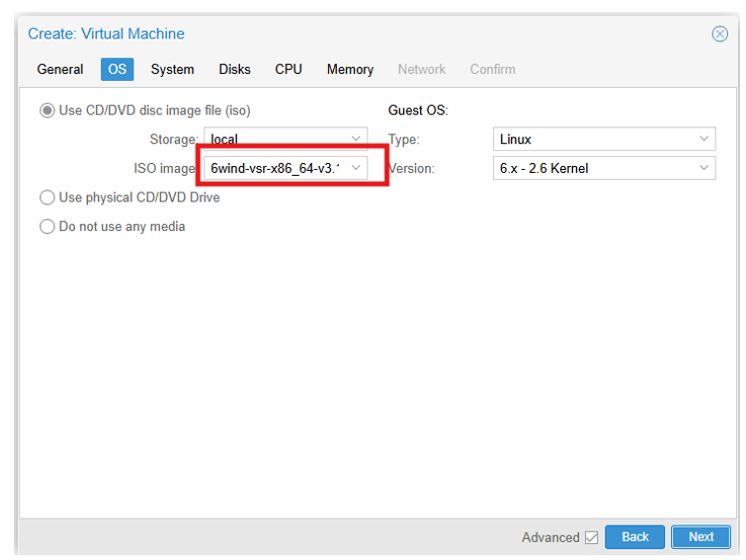Viewport: 746px width, 560px height.
Task: Expand the Version dropdown arrow
Action: [705, 168]
